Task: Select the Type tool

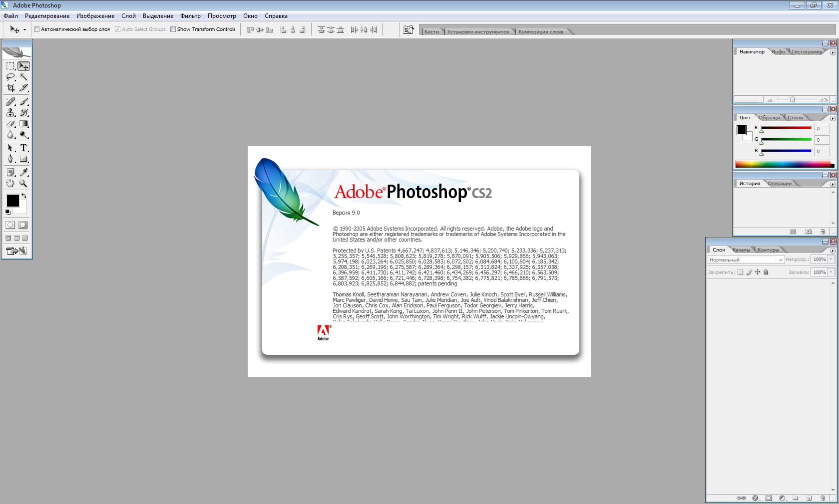Action: 23,148
